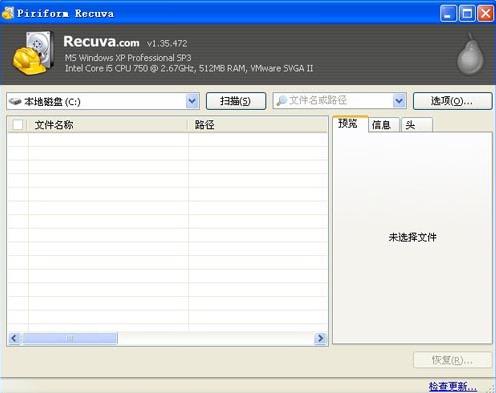Click the horizontal scrollbar thumb in file list

point(70,338)
